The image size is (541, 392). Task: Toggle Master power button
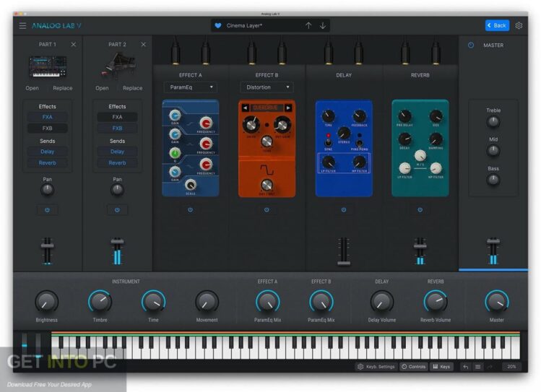471,45
